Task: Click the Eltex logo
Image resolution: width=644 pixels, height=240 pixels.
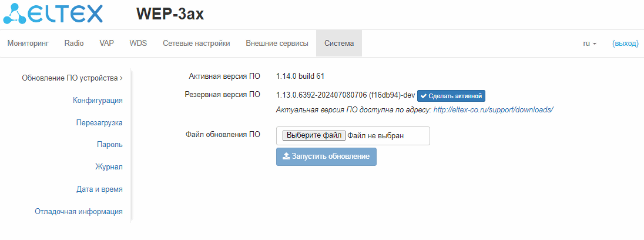Action: pos(52,14)
